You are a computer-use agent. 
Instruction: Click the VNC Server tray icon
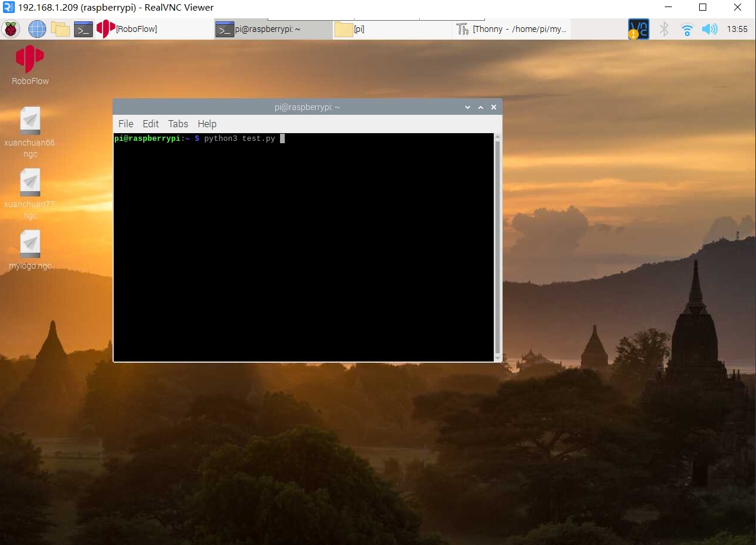click(x=638, y=29)
